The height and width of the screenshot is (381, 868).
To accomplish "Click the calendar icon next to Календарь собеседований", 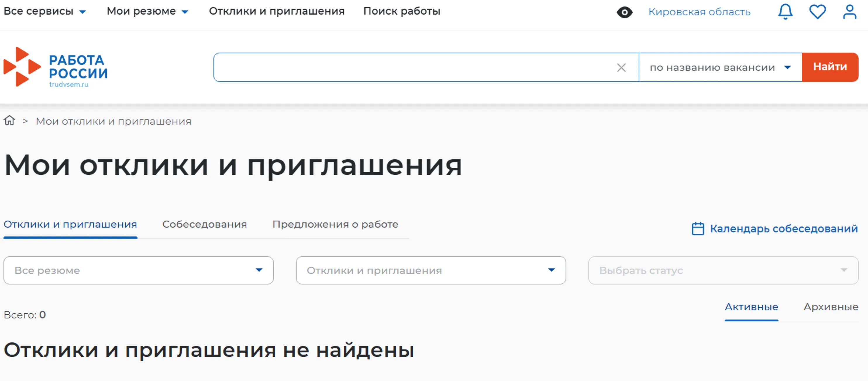I will pyautogui.click(x=697, y=228).
